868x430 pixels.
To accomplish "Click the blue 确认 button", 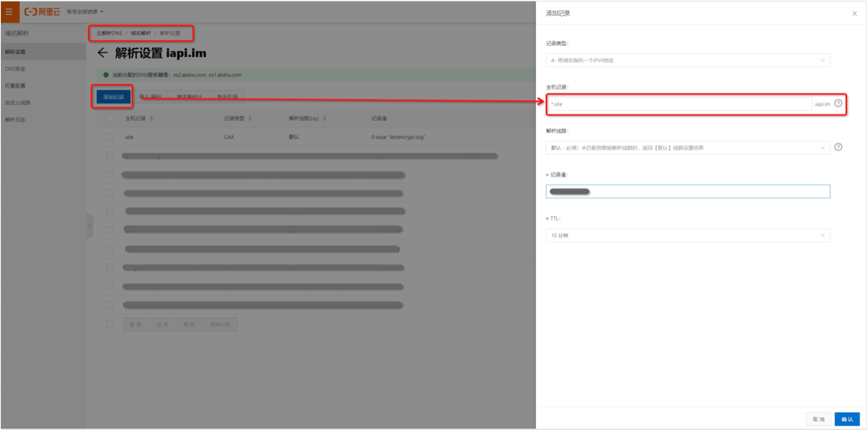I will [847, 419].
